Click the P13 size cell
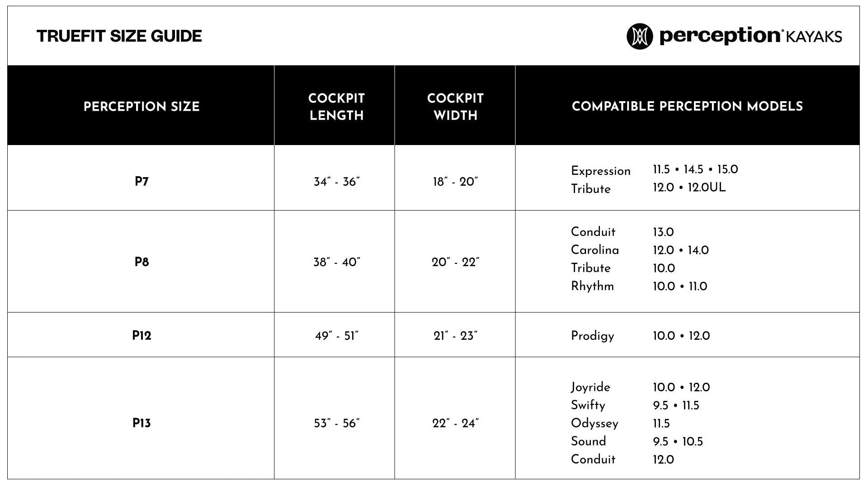 click(142, 423)
